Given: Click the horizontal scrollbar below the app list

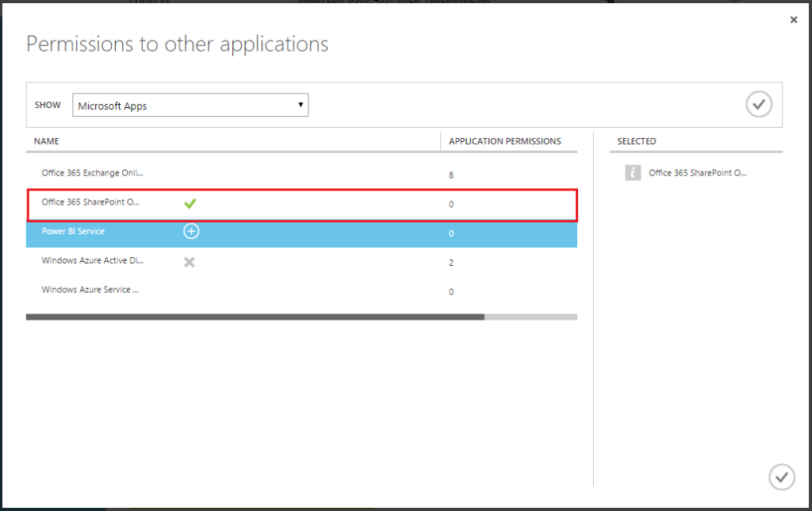Looking at the screenshot, I should pyautogui.click(x=301, y=317).
